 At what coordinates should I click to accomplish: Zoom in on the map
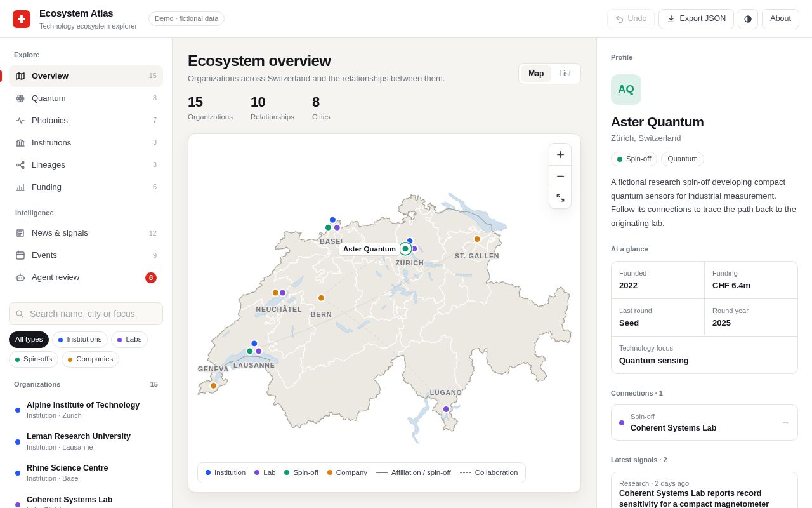pos(560,154)
